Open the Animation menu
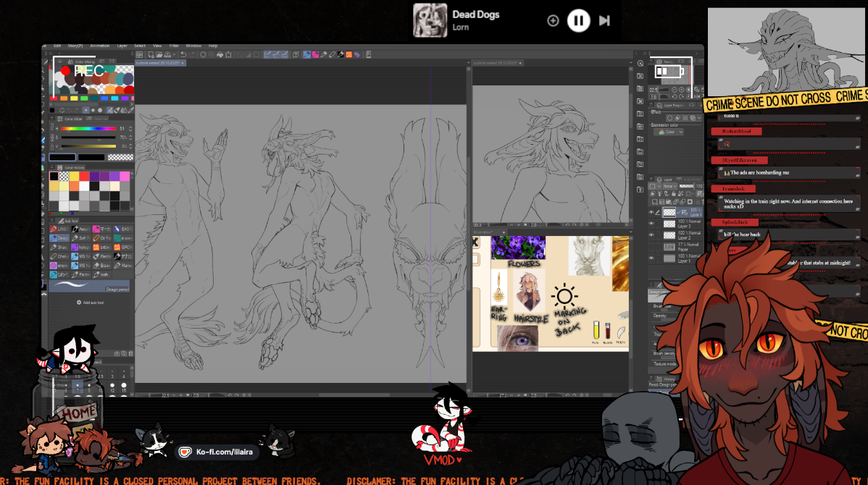The image size is (868, 485). tap(100, 46)
